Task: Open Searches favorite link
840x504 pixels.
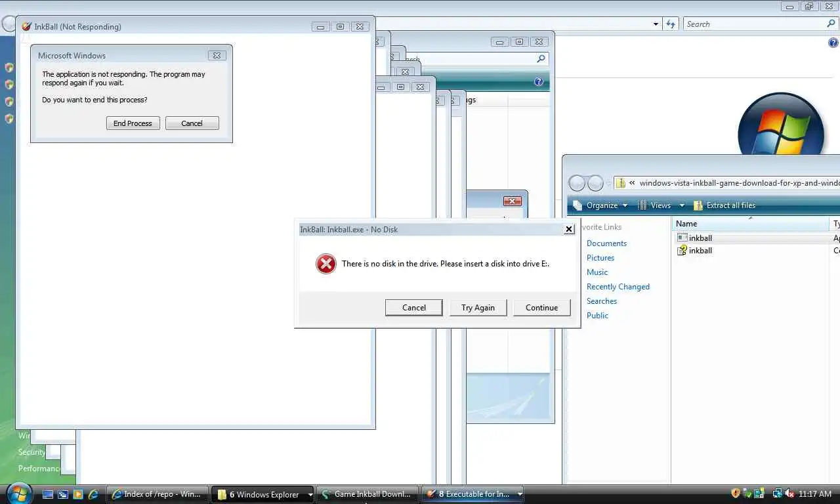Action: click(x=602, y=301)
